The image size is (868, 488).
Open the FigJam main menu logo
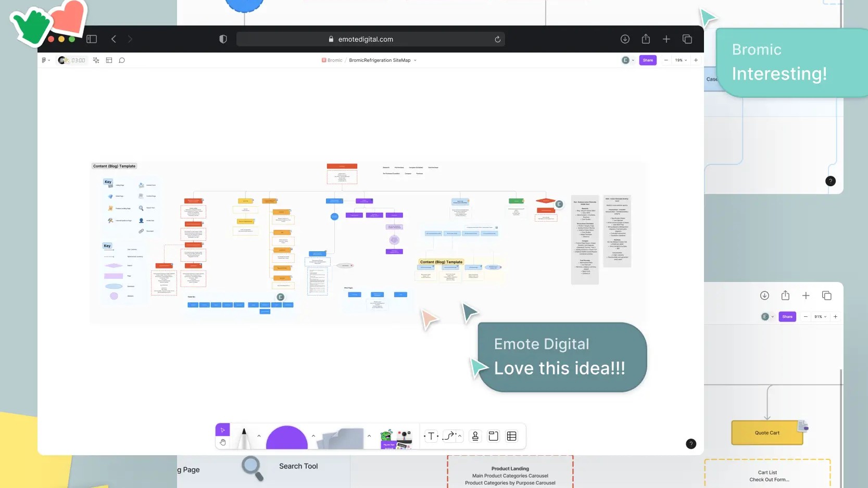coord(46,60)
